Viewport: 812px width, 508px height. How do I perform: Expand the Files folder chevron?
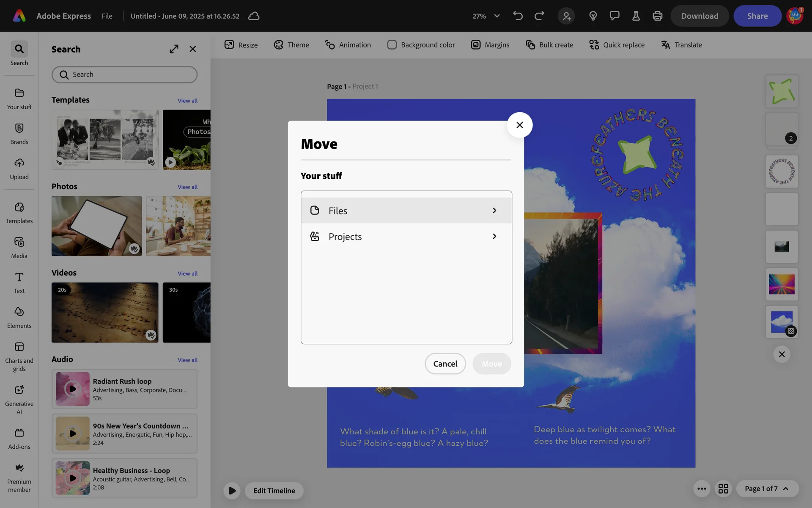click(x=494, y=210)
